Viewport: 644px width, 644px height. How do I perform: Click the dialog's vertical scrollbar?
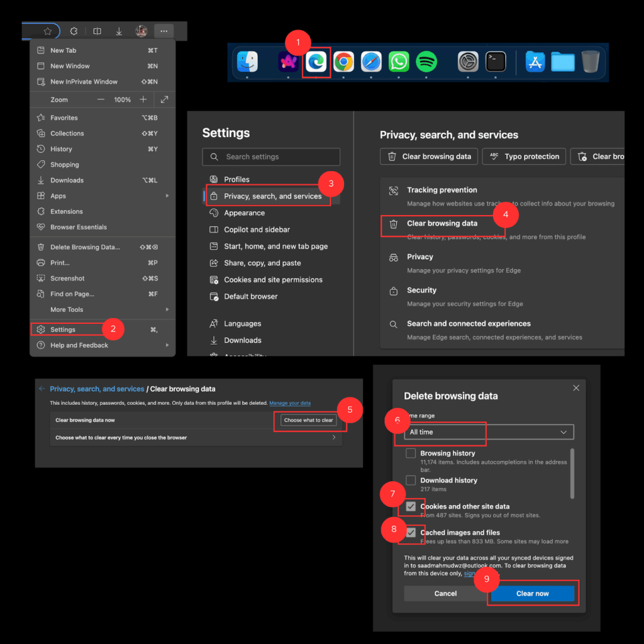pos(572,474)
